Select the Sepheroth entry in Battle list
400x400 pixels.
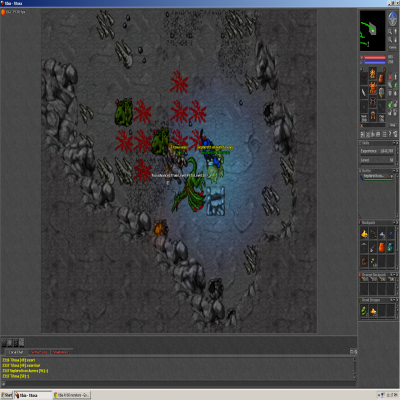(378, 177)
